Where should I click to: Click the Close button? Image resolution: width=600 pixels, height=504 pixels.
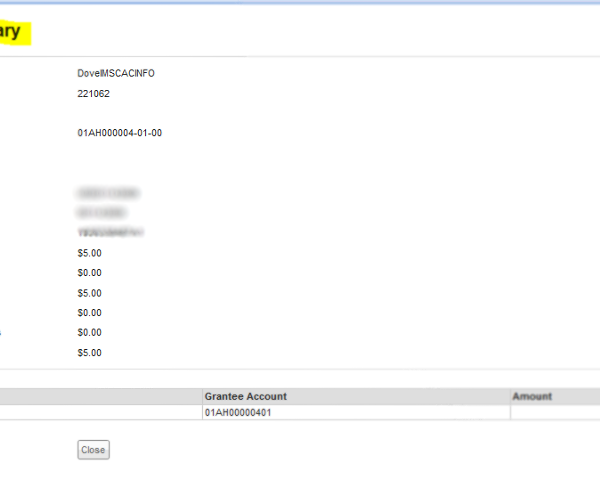point(93,450)
